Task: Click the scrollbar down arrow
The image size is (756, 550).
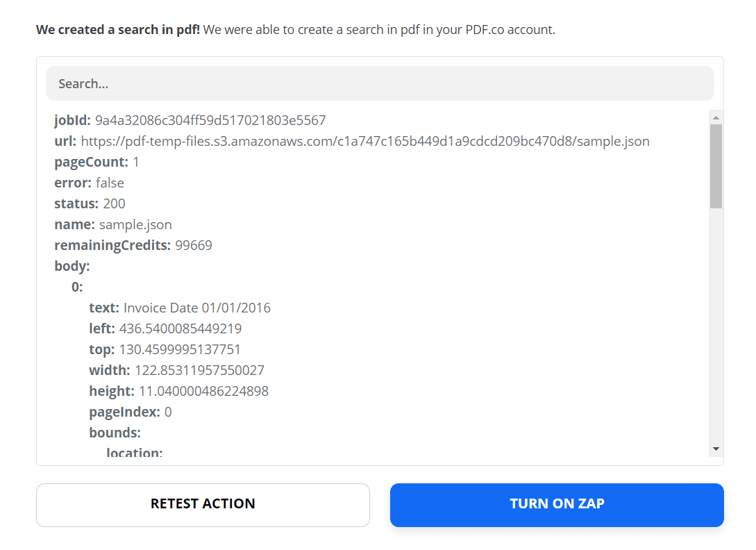Action: click(715, 450)
